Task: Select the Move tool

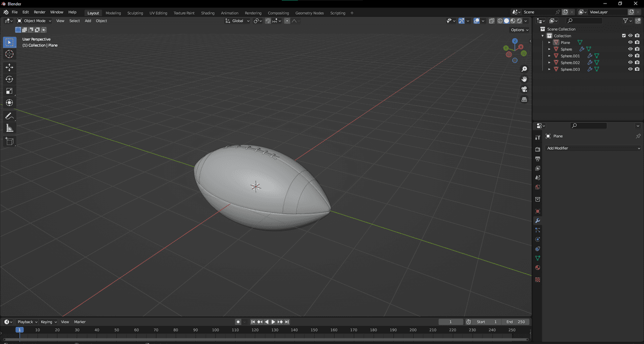Action: pos(9,67)
